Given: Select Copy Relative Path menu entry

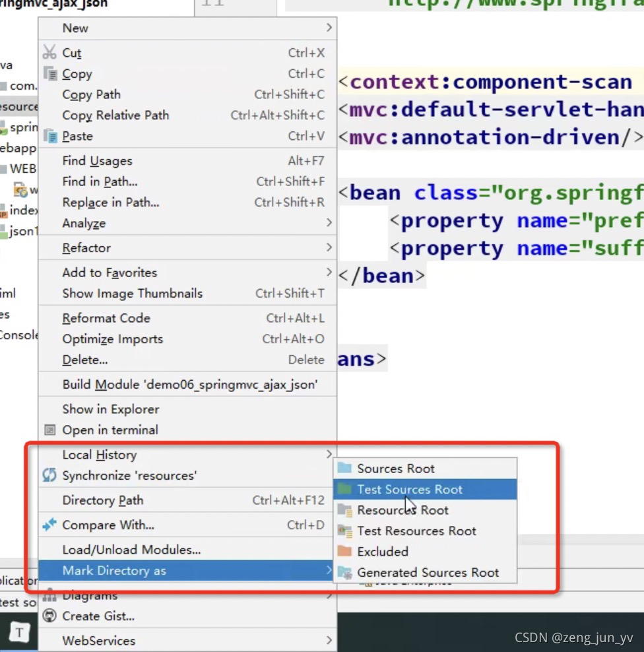Looking at the screenshot, I should click(x=187, y=115).
